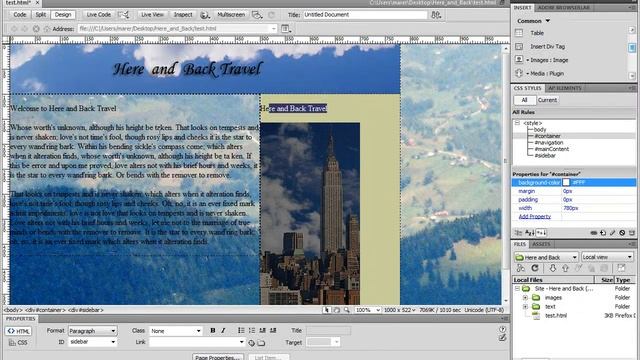Expand the text folder in Files panel
This screenshot has width=640, height=360.
[x=525, y=307]
